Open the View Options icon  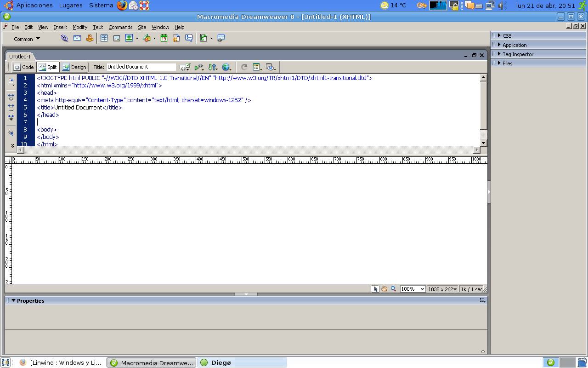(257, 67)
